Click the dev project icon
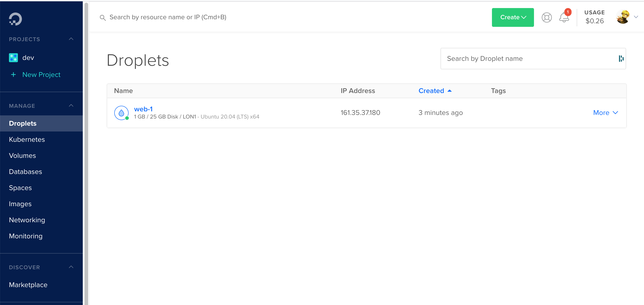This screenshot has width=644, height=305. pyautogui.click(x=13, y=58)
